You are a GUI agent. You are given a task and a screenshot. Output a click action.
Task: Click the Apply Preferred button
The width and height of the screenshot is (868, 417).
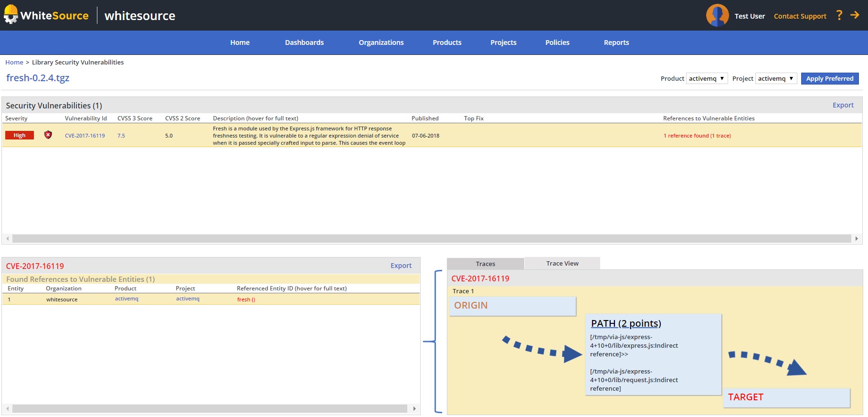point(830,78)
